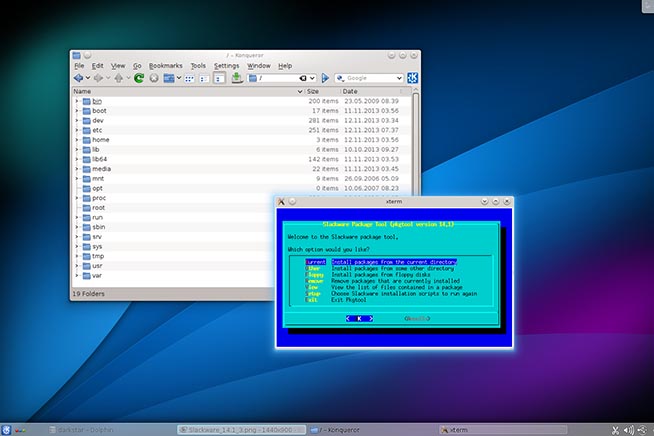Click the green download arrow toolbar icon
The image size is (654, 436).
237,78
